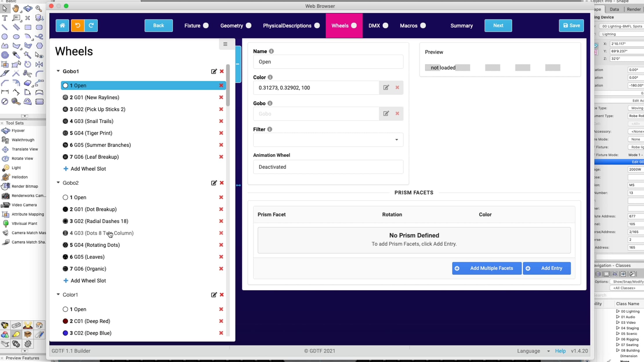Expand the 00 Lighting class
Screen dimensions: 644x362
(618, 311)
